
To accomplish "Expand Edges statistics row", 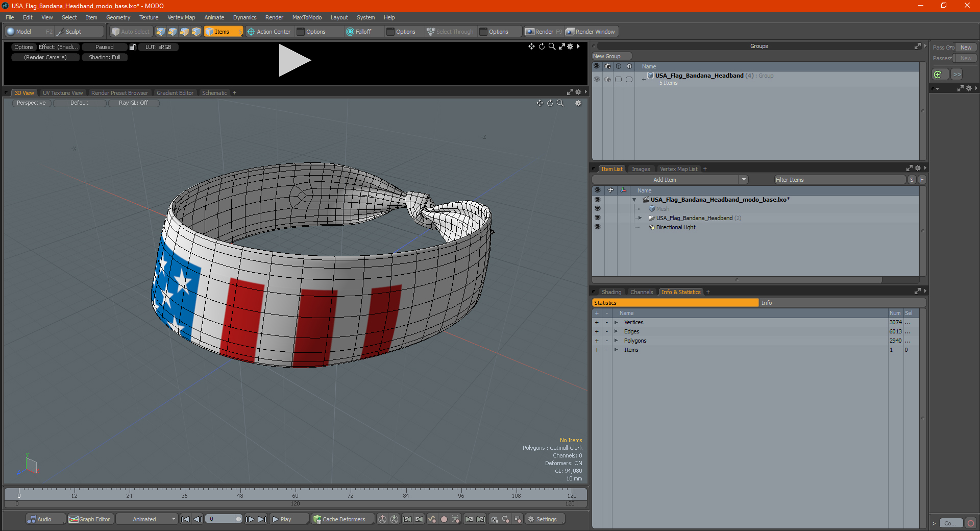I will (x=617, y=332).
